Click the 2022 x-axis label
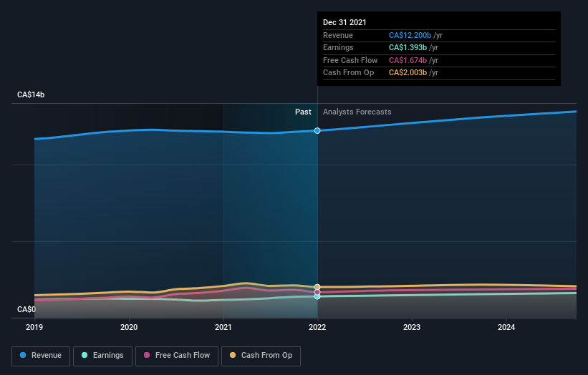This screenshot has width=588, height=375. click(x=317, y=327)
